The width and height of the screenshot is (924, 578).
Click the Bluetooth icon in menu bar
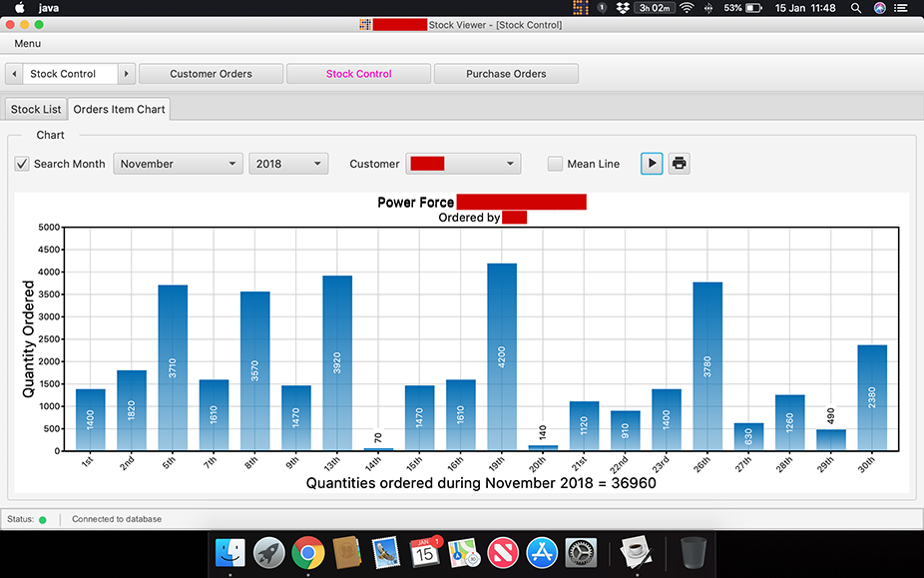click(x=708, y=8)
